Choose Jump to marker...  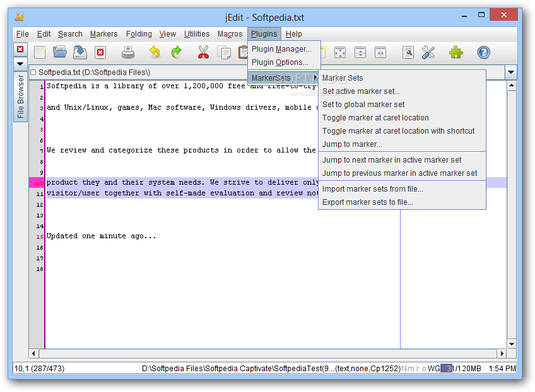click(402, 144)
